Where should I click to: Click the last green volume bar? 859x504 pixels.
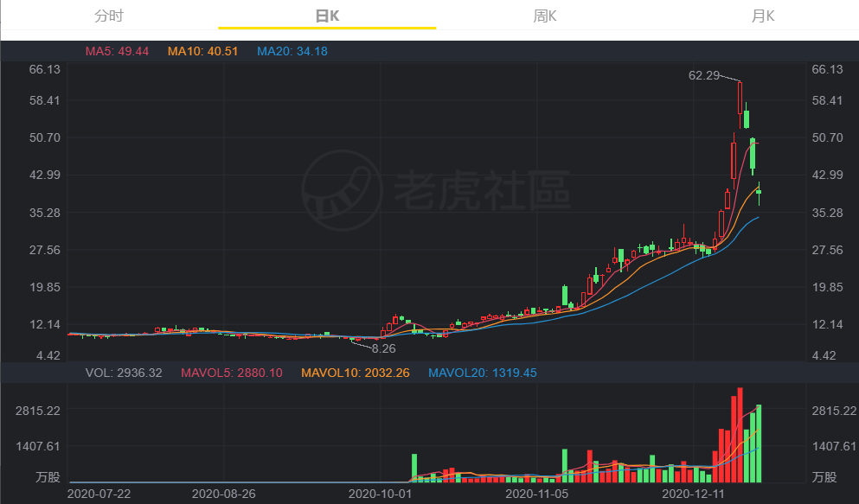[x=759, y=443]
